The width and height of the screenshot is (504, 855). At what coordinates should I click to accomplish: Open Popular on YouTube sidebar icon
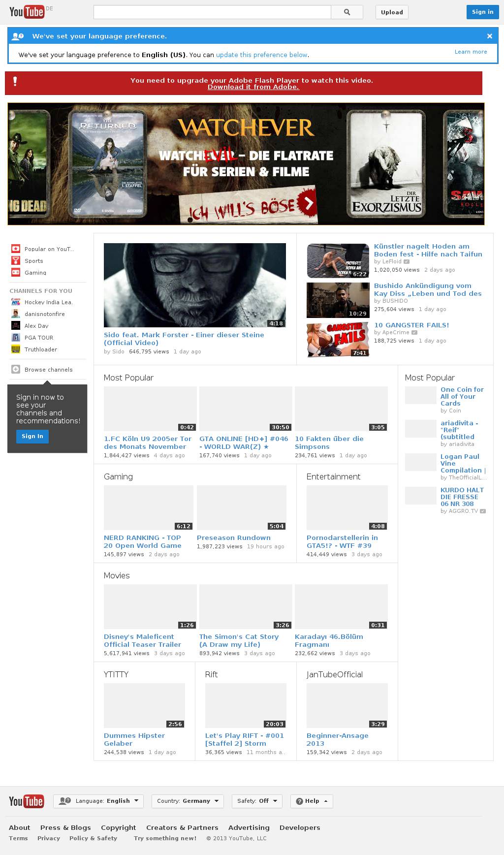(16, 249)
